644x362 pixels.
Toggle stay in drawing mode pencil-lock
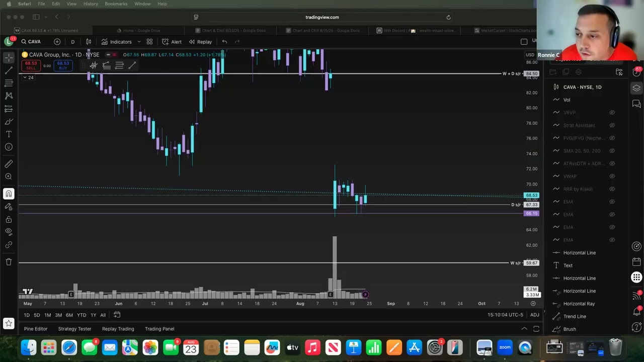9,207
